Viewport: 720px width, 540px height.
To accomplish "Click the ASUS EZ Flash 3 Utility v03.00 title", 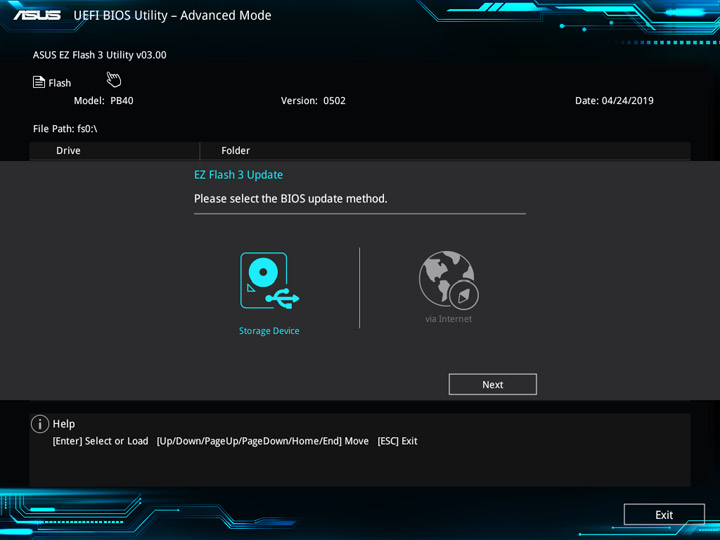I will (x=100, y=55).
